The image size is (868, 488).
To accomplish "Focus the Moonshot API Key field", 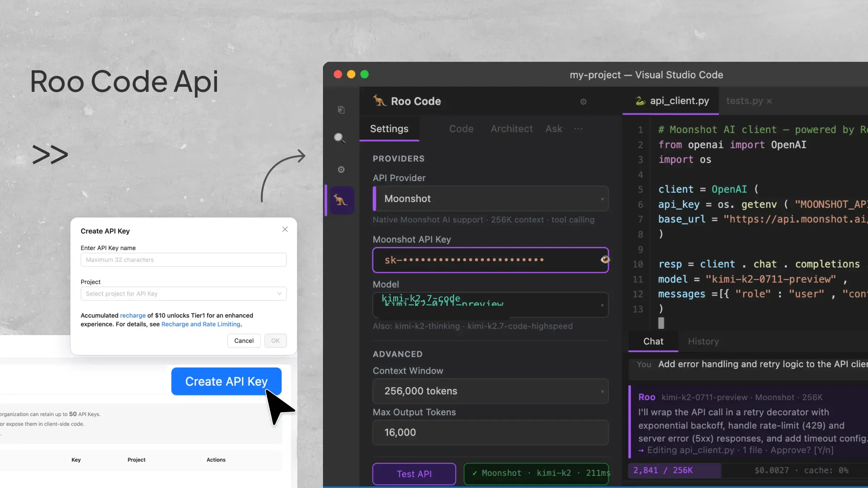I will click(490, 260).
